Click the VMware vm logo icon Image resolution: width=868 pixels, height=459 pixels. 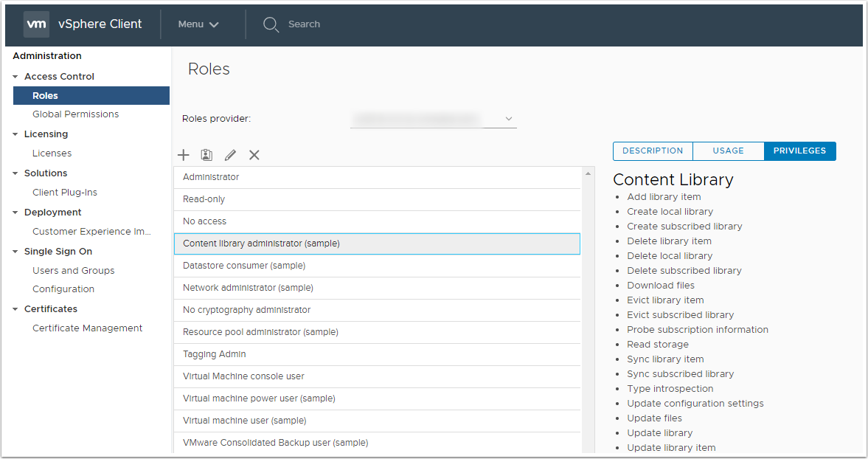coord(37,24)
